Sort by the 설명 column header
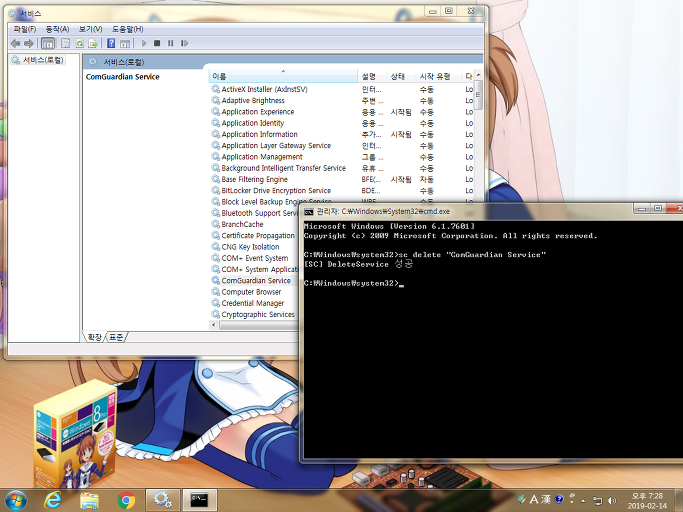This screenshot has width=683, height=512. pos(372,76)
